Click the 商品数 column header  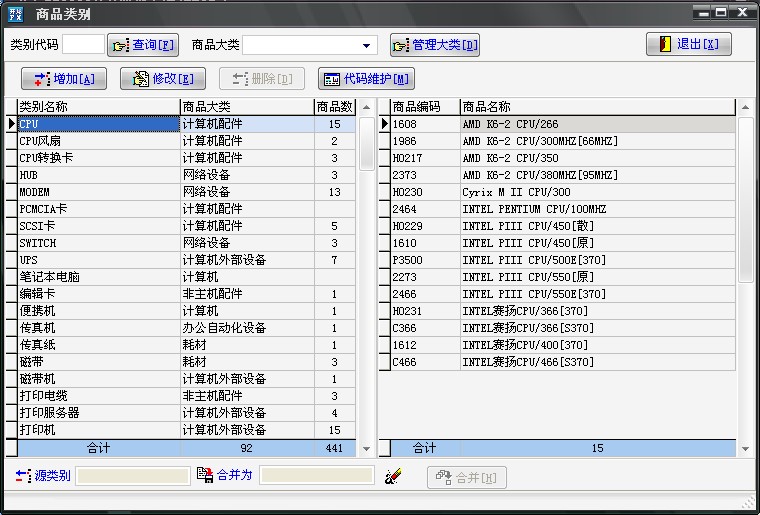335,107
